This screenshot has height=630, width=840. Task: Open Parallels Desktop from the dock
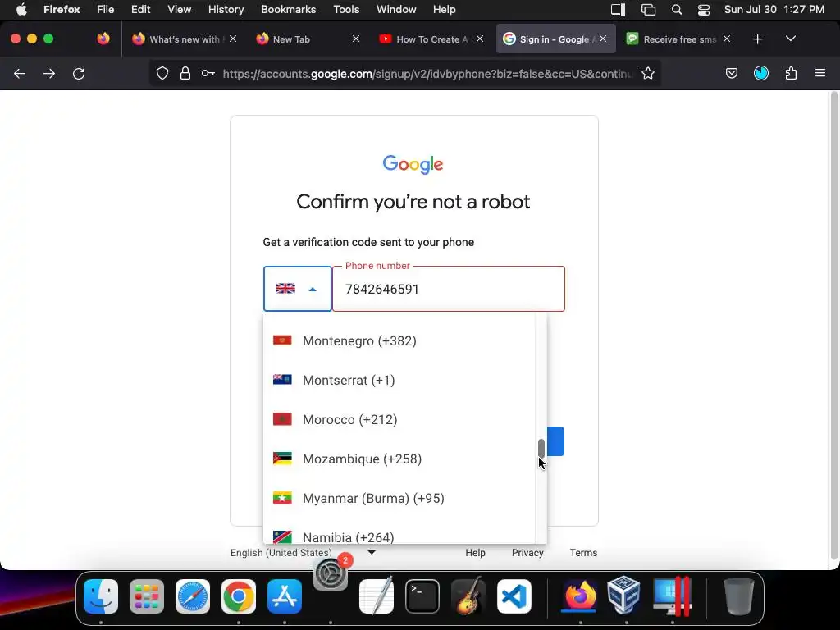coord(673,596)
